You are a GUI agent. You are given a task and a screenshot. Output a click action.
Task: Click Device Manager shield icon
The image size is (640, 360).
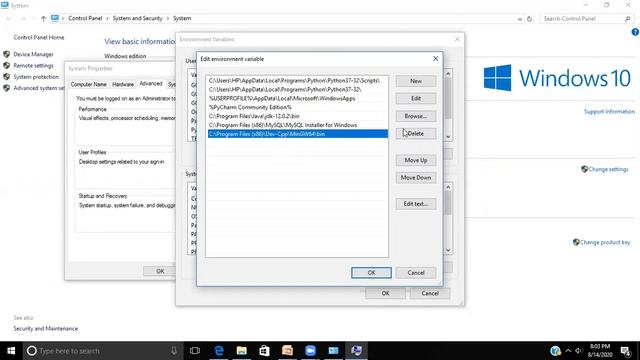tap(7, 54)
